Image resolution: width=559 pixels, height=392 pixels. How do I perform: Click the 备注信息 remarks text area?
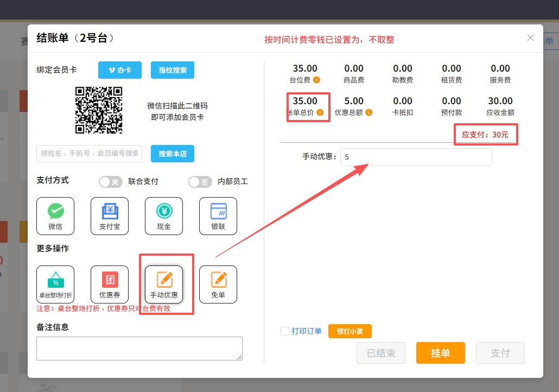tap(139, 348)
